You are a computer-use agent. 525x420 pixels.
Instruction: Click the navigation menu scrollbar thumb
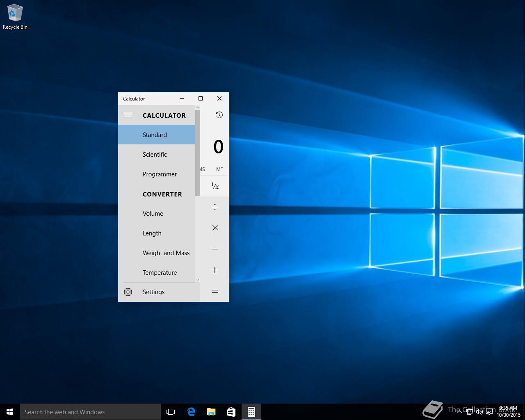[198, 153]
